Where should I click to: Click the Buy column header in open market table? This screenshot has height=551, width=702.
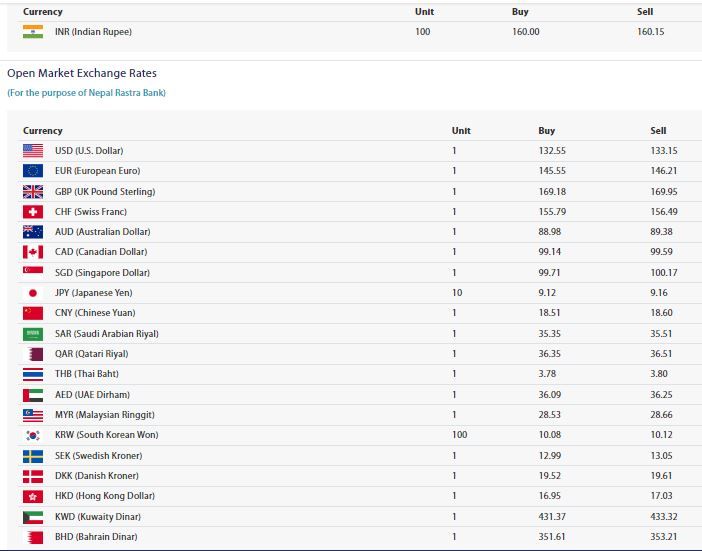click(x=546, y=131)
